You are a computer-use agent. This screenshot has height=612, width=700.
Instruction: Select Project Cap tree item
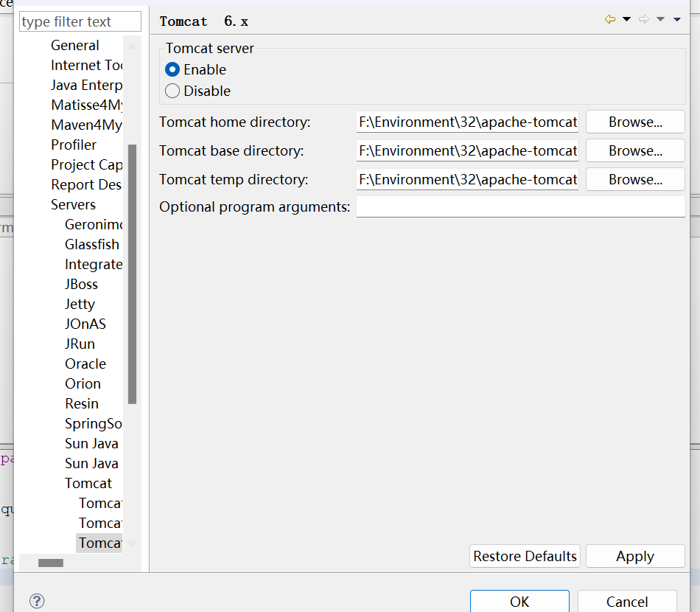(x=87, y=165)
